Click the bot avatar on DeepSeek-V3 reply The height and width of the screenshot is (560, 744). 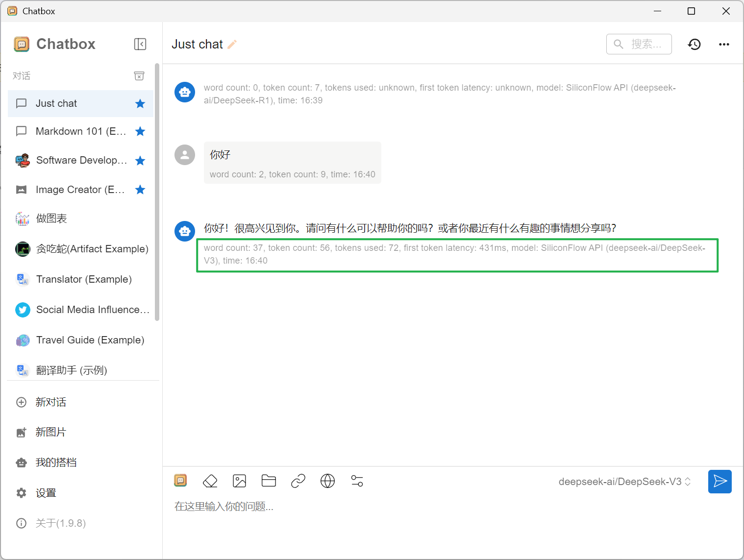[185, 231]
